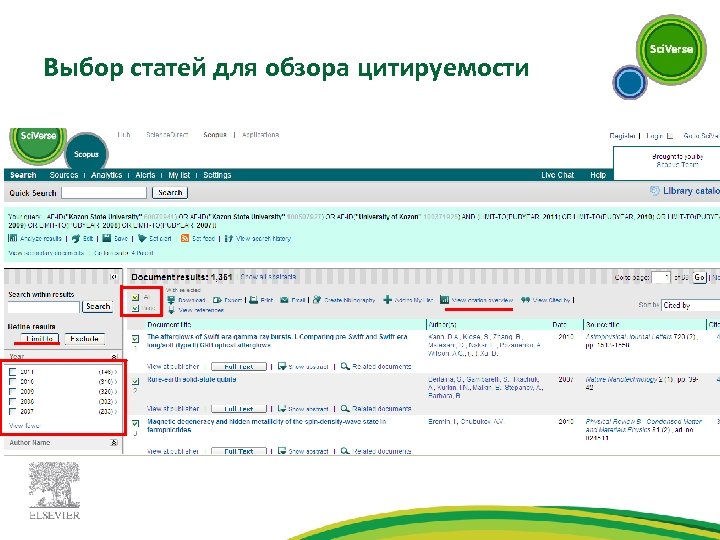
Task: Click Related documents magnifier for Magnetic degeneracy article
Action: [x=345, y=451]
